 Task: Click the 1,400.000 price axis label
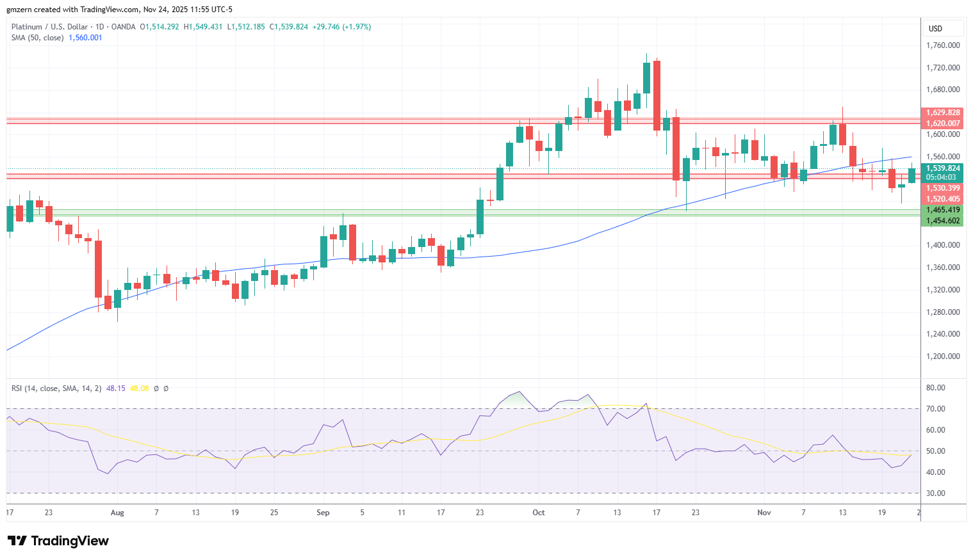943,245
